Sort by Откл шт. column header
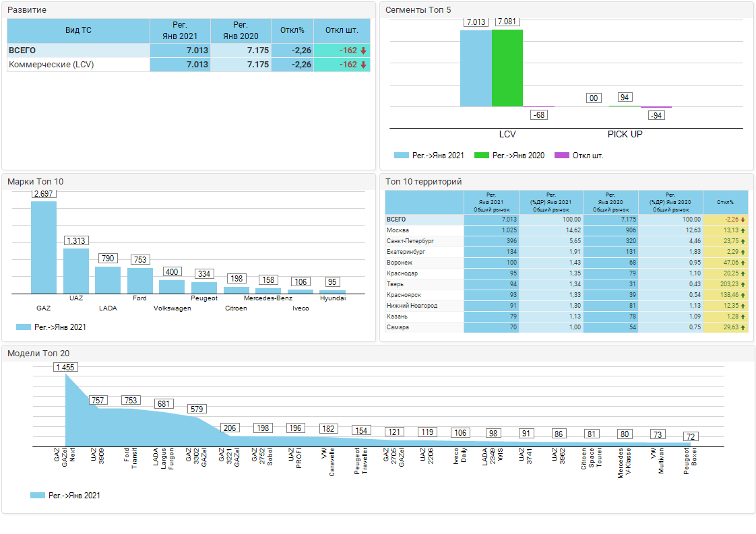This screenshot has height=534, width=756. tap(342, 30)
